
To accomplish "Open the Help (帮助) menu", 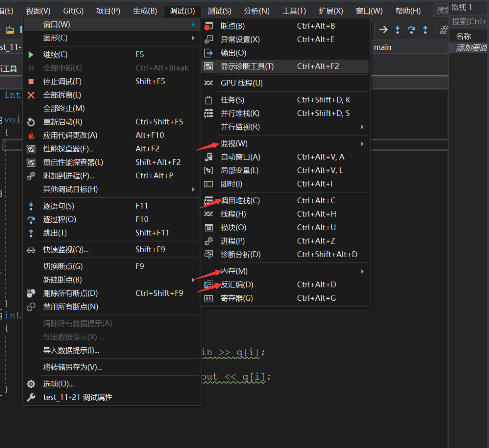I will click(408, 11).
